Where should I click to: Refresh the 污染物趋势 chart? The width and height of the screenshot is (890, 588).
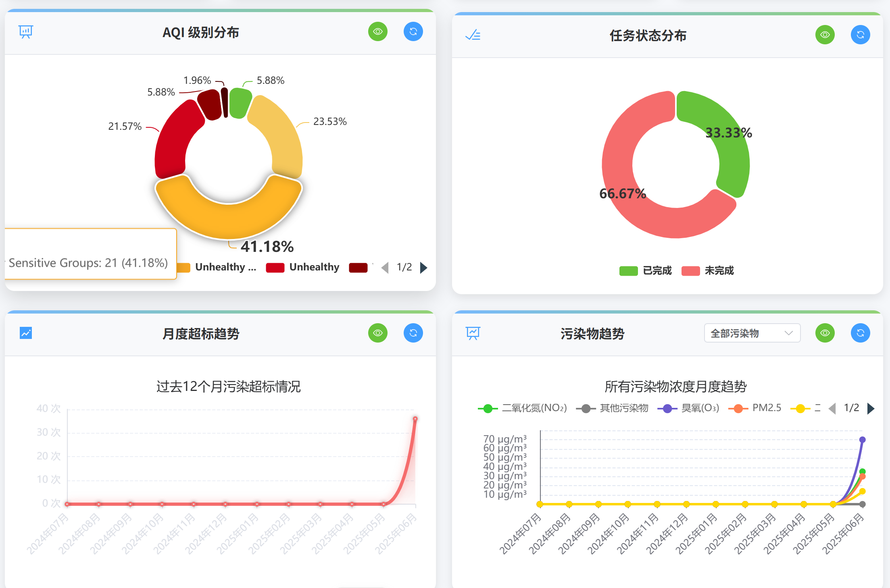click(860, 333)
